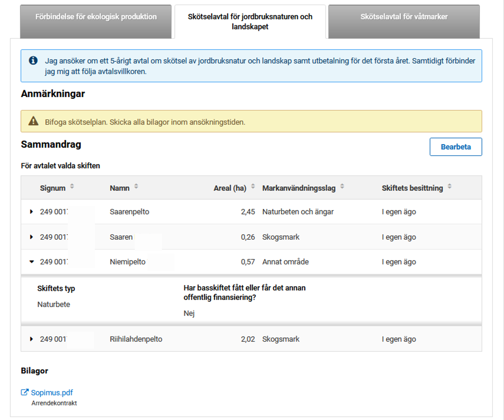Expand the Saaren Skogsmark row
This screenshot has height=420, width=504.
[31, 237]
